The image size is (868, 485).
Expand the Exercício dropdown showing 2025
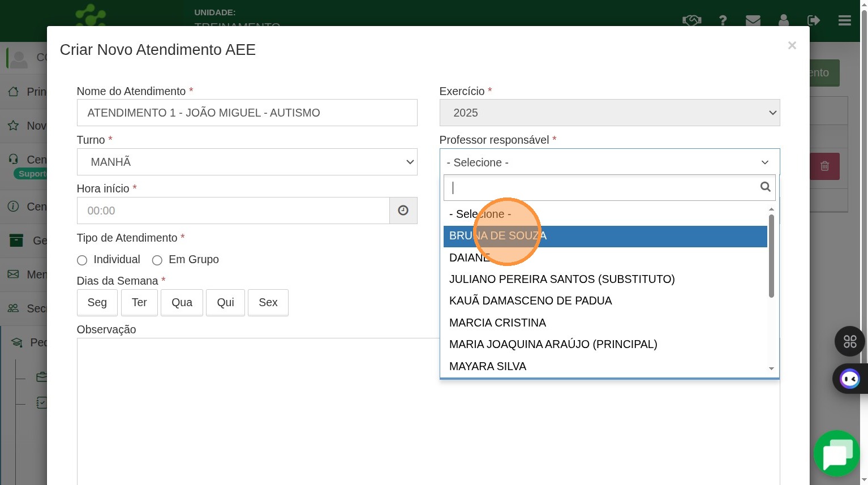(609, 113)
